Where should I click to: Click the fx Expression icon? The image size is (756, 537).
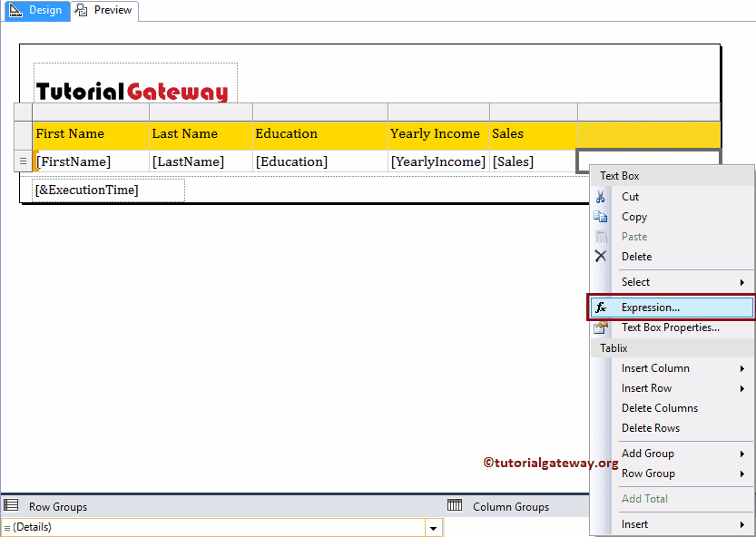pos(600,307)
